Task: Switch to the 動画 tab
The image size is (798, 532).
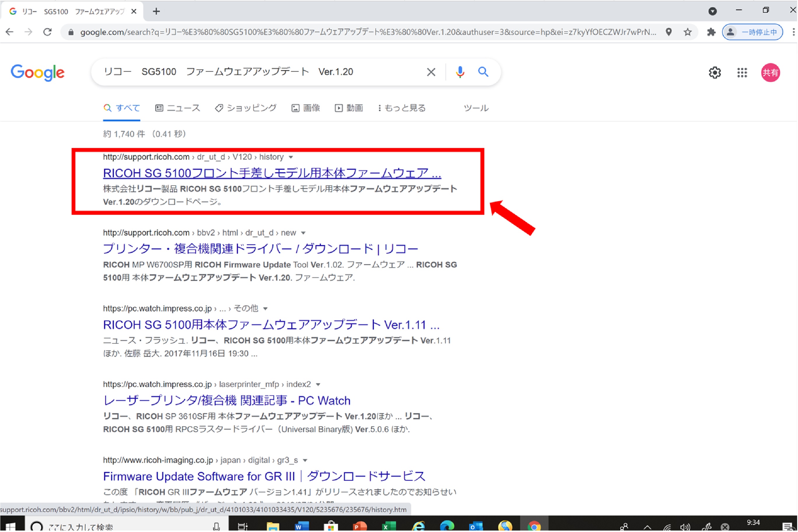Action: point(349,108)
